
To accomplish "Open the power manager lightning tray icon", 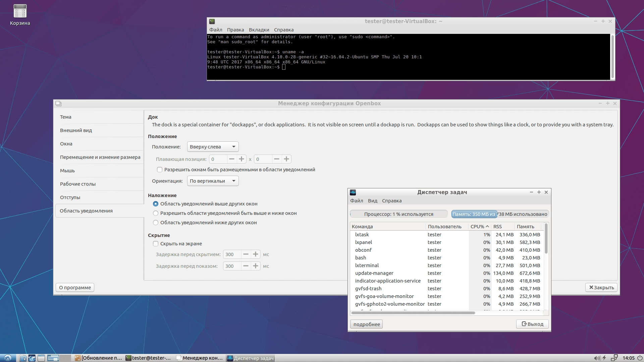I will 604,358.
